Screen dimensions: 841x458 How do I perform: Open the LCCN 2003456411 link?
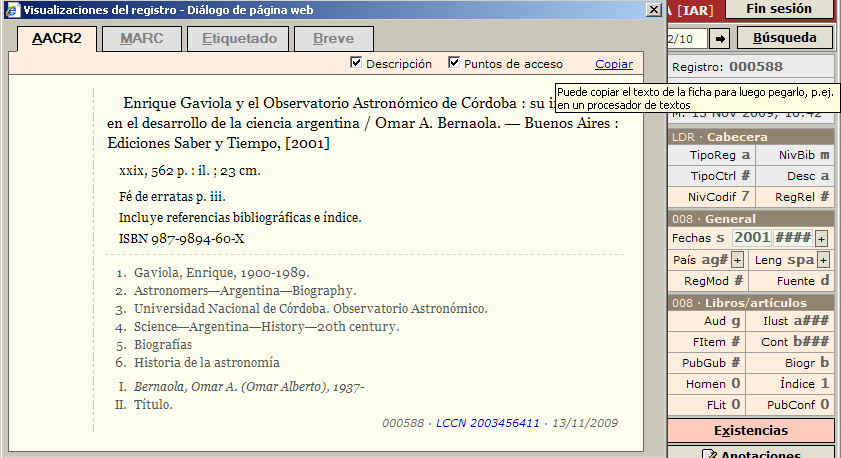tap(486, 423)
